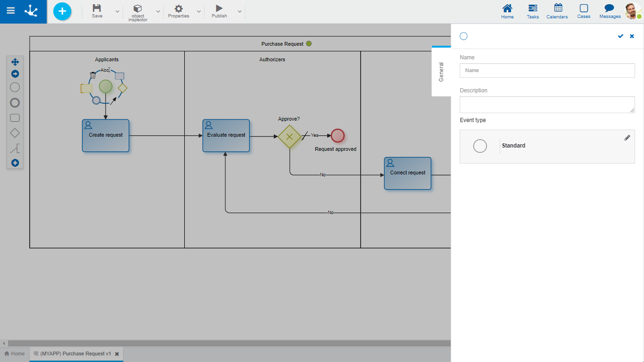The image size is (644, 362).
Task: Open the hamburger main menu
Action: pos(10,11)
